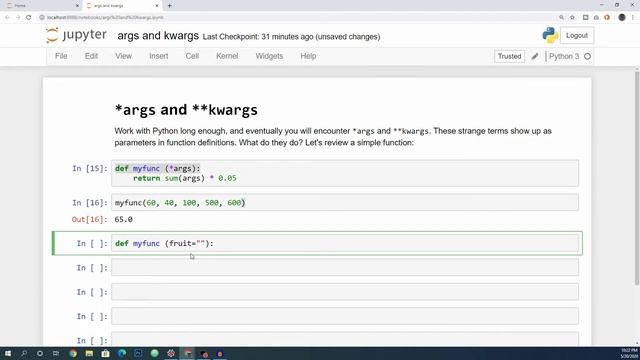
Task: Click the In [15] def myfunc (*args) code cell
Action: pyautogui.click(x=345, y=173)
